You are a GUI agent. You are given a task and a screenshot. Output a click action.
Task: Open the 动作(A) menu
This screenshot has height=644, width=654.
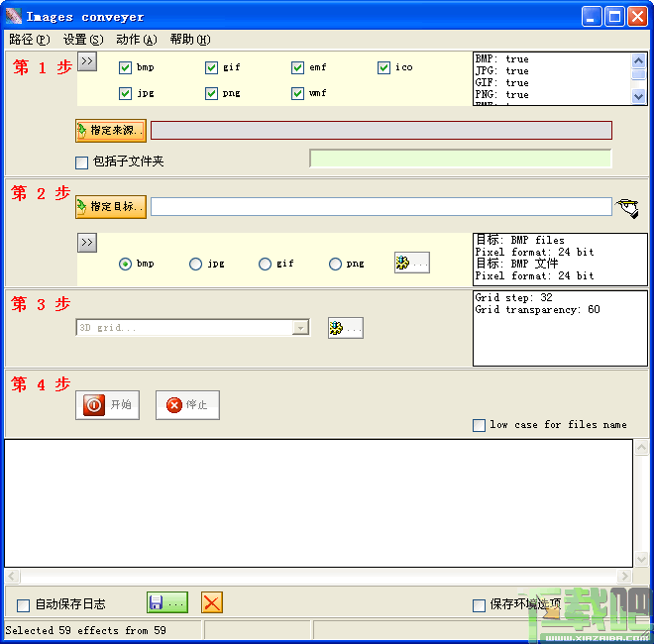[x=137, y=40]
